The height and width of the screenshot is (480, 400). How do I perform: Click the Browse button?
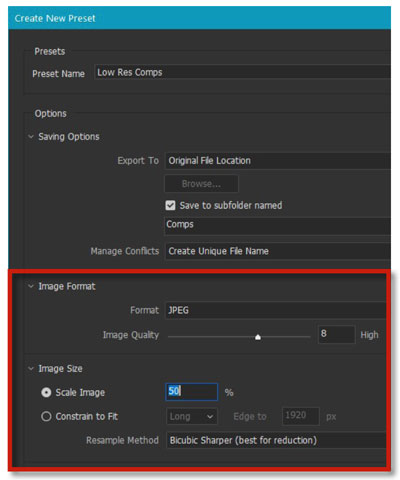click(x=201, y=184)
